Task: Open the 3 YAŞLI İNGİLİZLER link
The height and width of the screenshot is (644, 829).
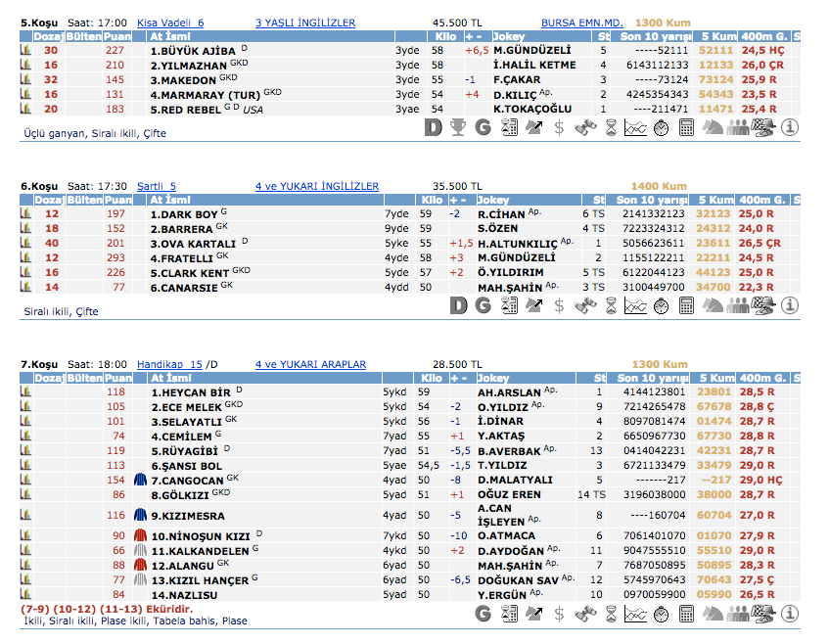Action: tap(304, 23)
